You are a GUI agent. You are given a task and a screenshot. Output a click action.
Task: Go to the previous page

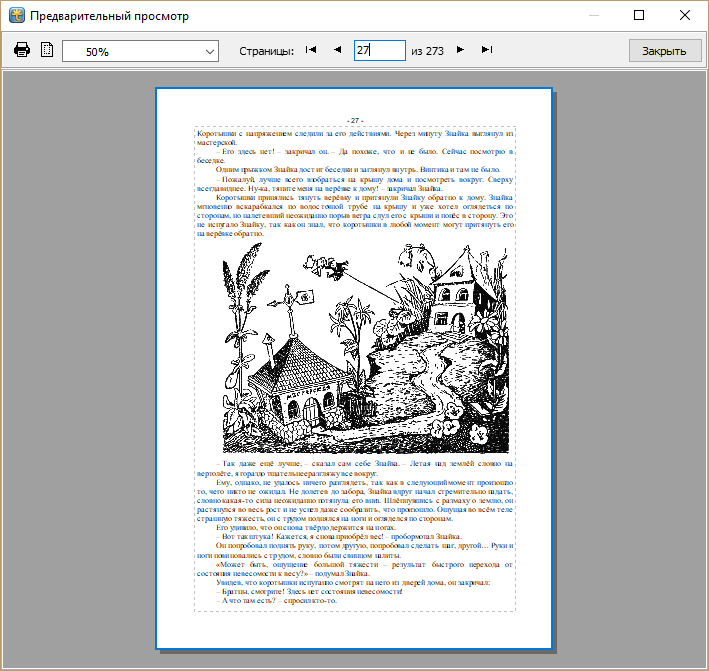(x=337, y=50)
